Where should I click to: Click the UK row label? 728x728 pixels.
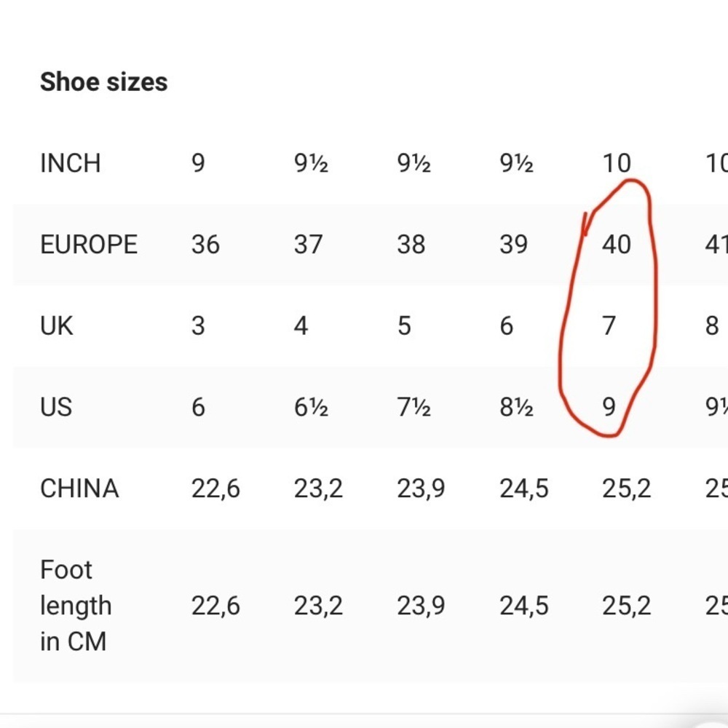[57, 325]
